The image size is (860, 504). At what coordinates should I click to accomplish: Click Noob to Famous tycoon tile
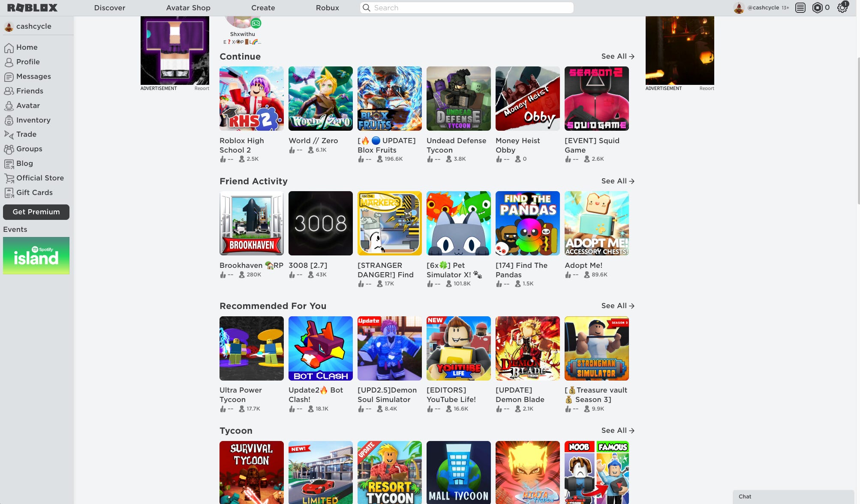(x=597, y=472)
